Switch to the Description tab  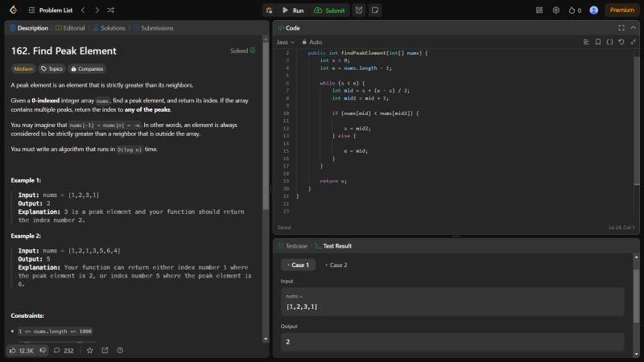click(29, 28)
